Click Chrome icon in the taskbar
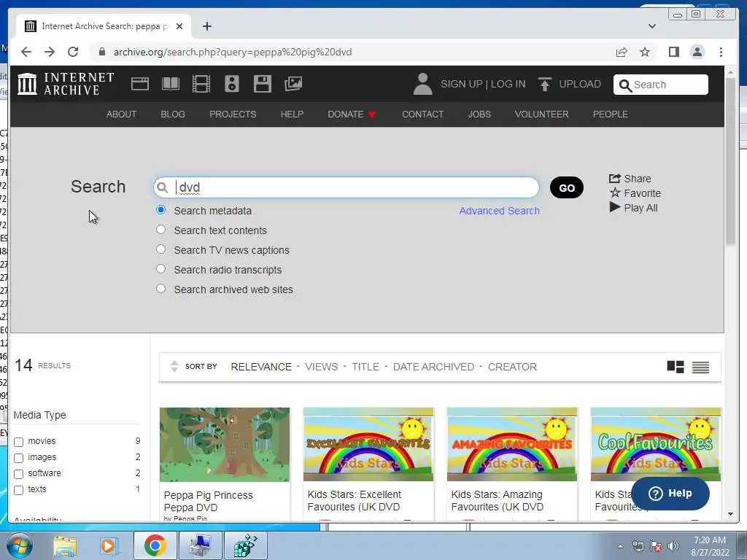The image size is (747, 560). click(155, 545)
